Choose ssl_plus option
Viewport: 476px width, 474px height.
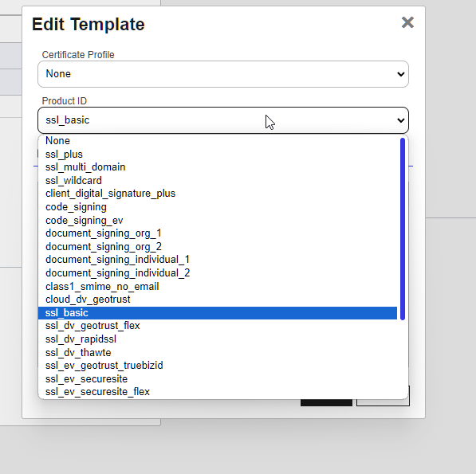[x=218, y=155]
